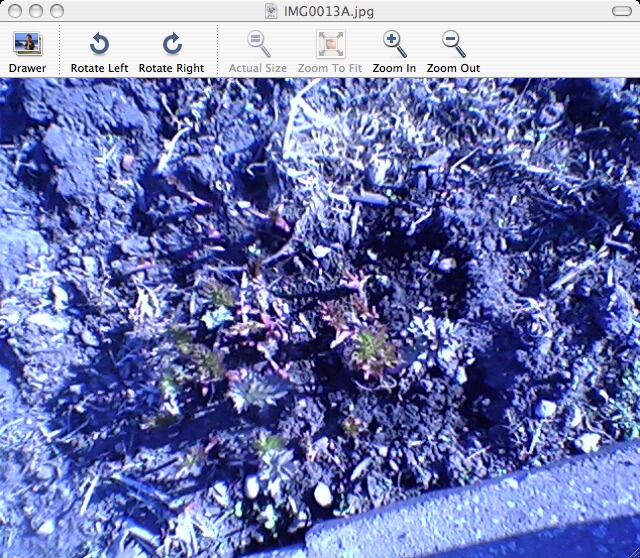This screenshot has width=640, height=558.
Task: Click the "Rotate Left" text label
Action: (99, 68)
